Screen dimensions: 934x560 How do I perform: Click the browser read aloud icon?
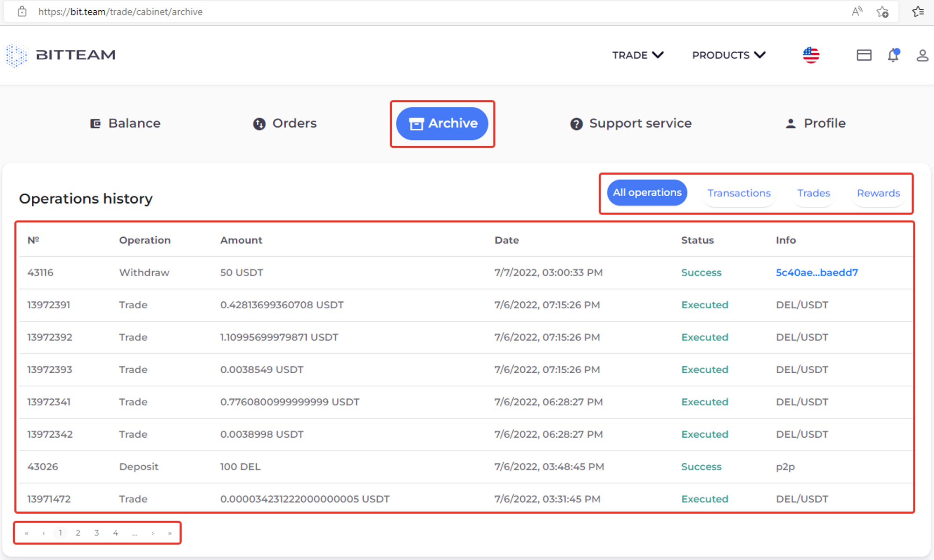click(856, 11)
